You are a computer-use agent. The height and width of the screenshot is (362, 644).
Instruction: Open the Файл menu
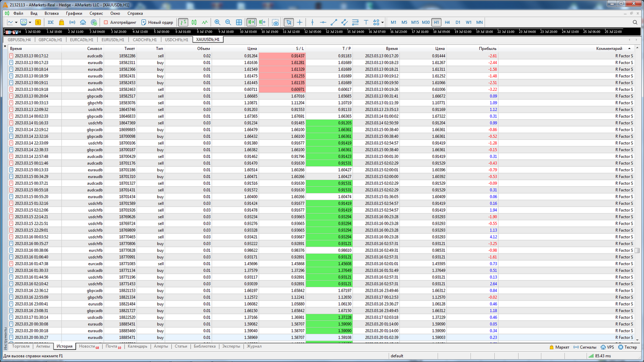tap(18, 13)
